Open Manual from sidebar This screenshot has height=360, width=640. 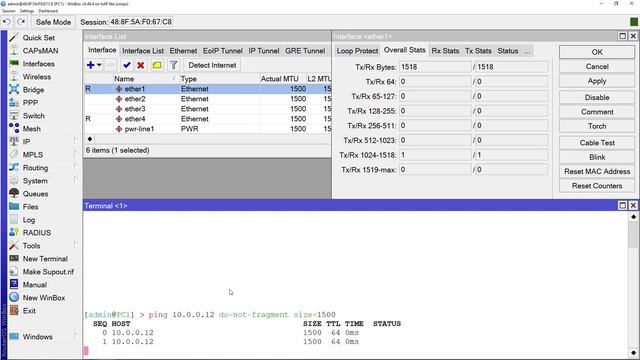(34, 285)
